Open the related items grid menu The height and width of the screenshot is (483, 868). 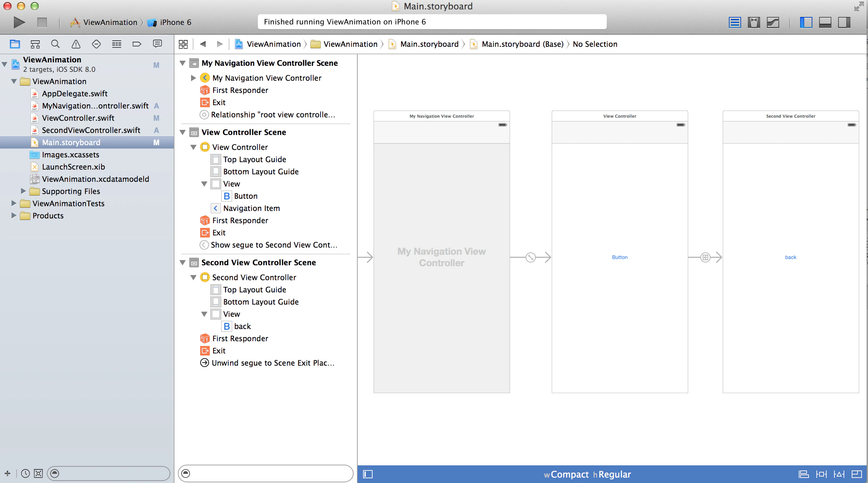183,44
